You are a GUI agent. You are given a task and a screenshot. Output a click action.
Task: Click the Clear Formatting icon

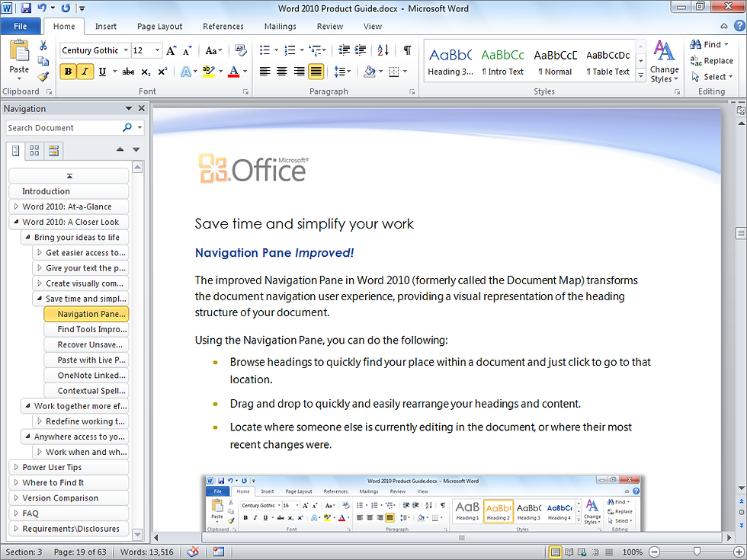[241, 50]
